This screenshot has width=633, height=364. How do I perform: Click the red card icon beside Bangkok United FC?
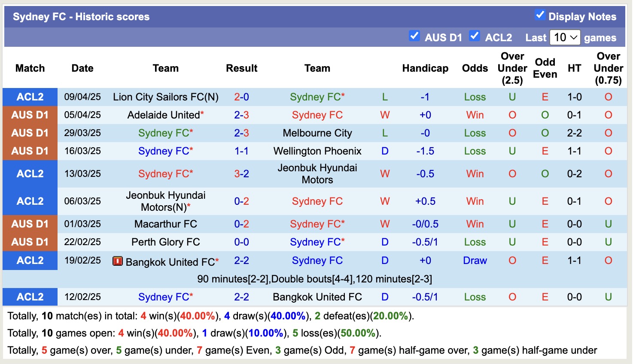tap(117, 261)
